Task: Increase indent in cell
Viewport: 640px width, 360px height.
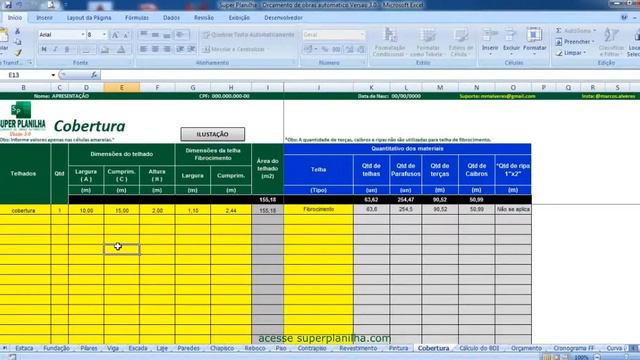Action: click(x=191, y=49)
